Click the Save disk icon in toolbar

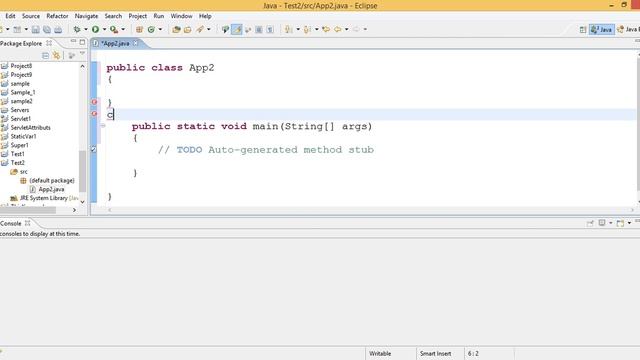point(36,29)
